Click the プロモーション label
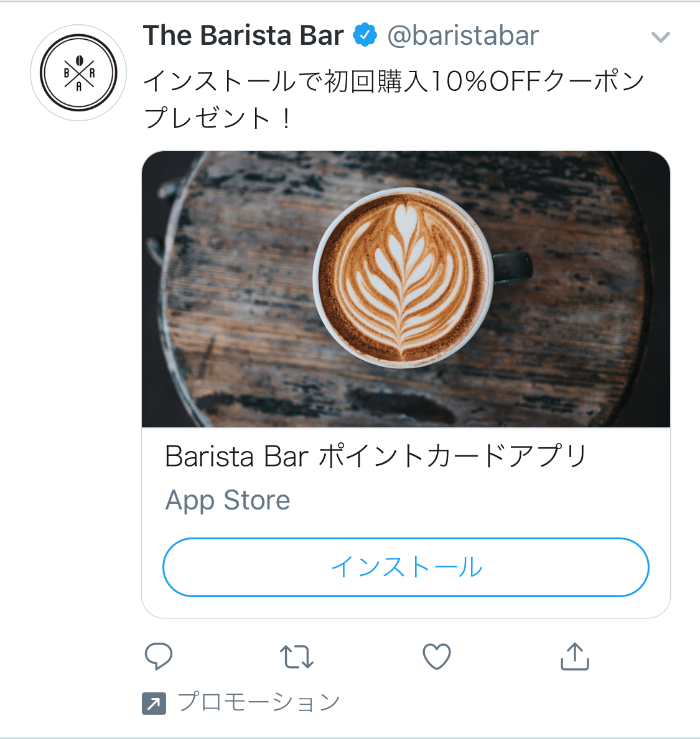 (x=258, y=702)
